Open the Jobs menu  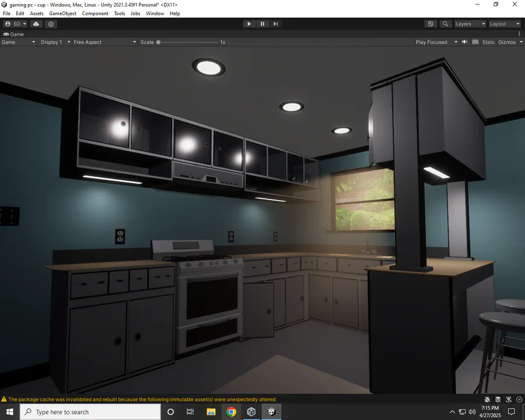coord(135,13)
